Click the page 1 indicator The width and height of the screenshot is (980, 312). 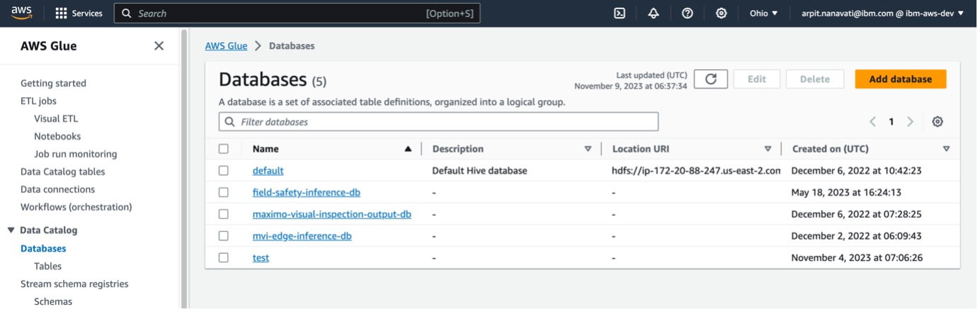pos(891,122)
